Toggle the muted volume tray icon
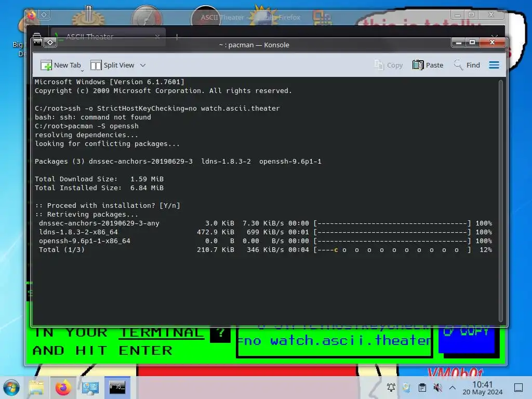This screenshot has height=399, width=532. click(437, 388)
